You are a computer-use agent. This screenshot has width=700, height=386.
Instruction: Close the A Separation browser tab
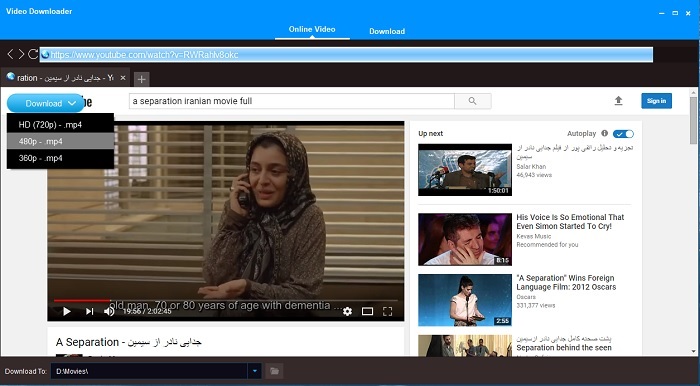[123, 78]
